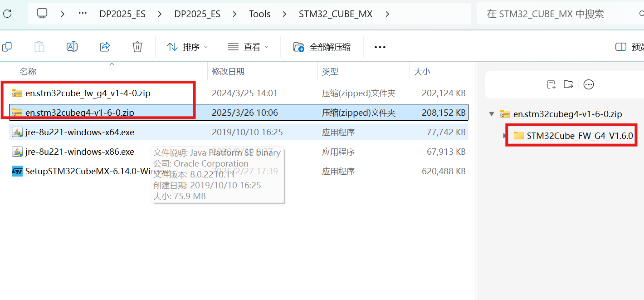Click Java icon of jre-8u221-windows-x86.exe
Screen dimensions: 644x300
pos(17,152)
